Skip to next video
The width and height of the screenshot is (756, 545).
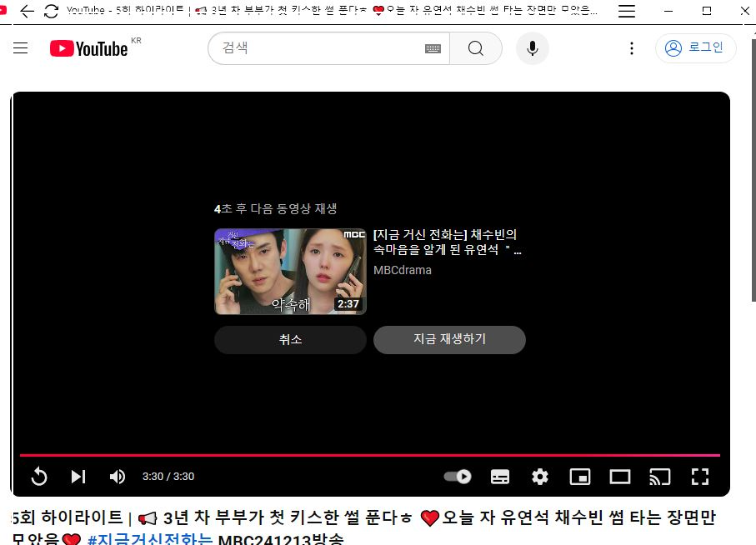[x=78, y=477]
